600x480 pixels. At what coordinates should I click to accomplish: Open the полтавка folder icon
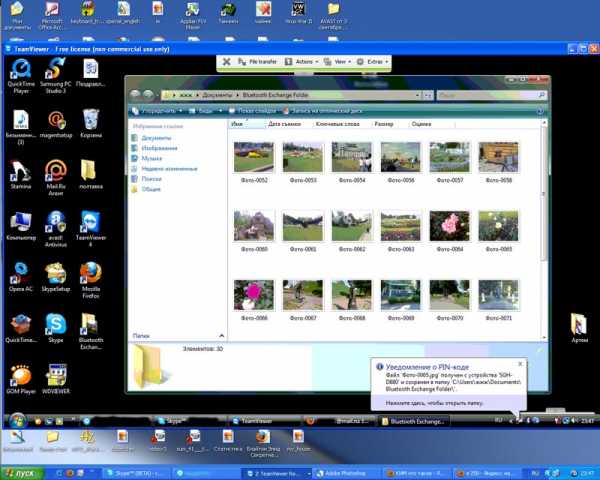pos(91,175)
